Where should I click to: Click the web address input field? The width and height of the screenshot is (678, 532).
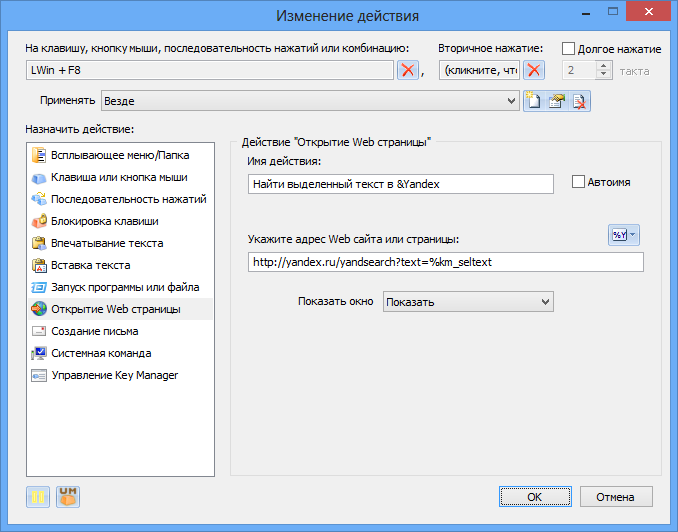pyautogui.click(x=446, y=262)
